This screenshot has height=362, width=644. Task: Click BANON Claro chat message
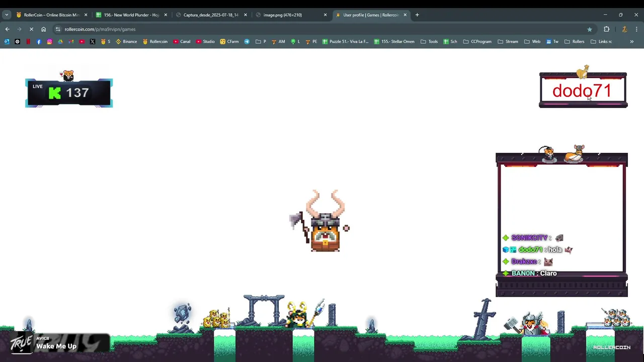pos(529,274)
